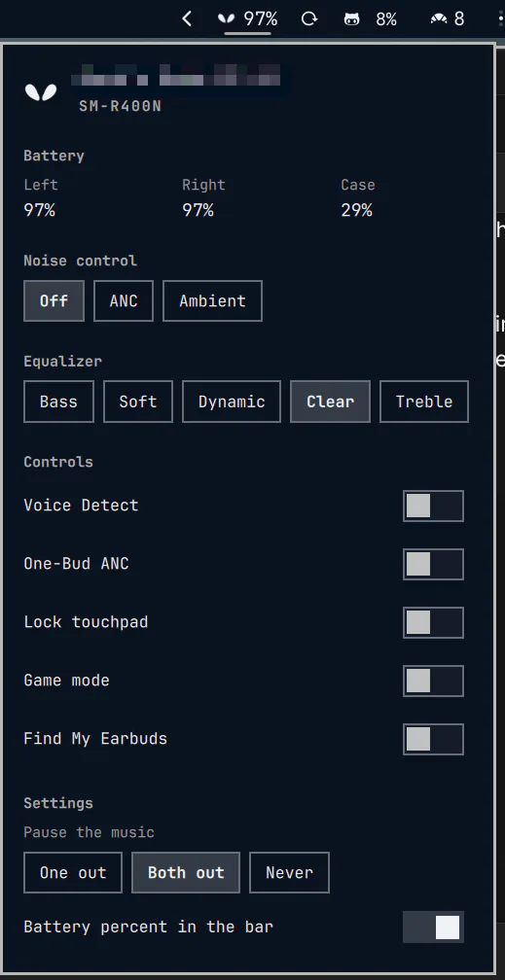Set noise control to Off

(54, 300)
